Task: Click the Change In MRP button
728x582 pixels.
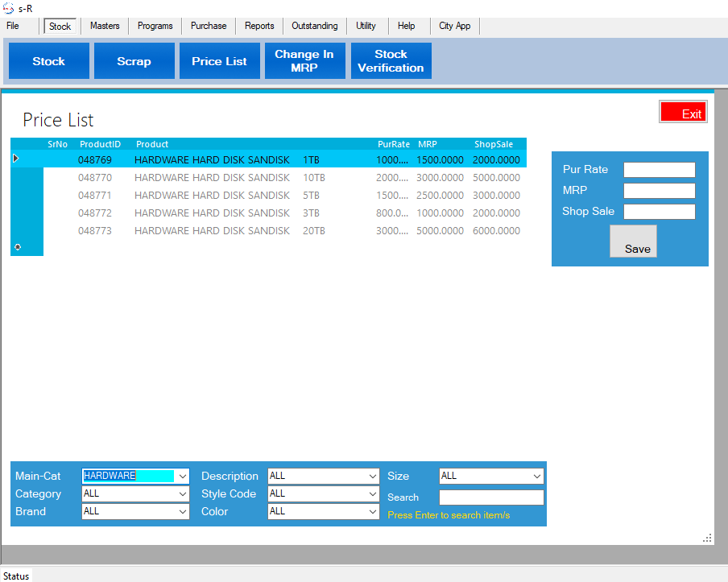Action: [x=304, y=61]
